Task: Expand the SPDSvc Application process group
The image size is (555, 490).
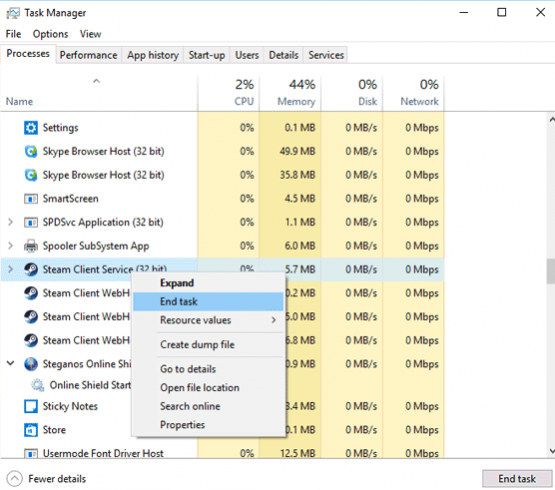Action: (x=11, y=222)
